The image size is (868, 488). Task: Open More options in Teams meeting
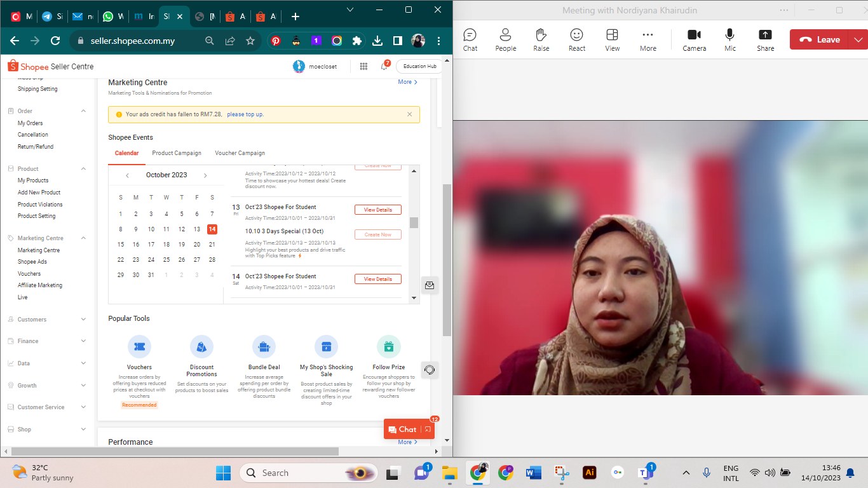pyautogui.click(x=648, y=39)
